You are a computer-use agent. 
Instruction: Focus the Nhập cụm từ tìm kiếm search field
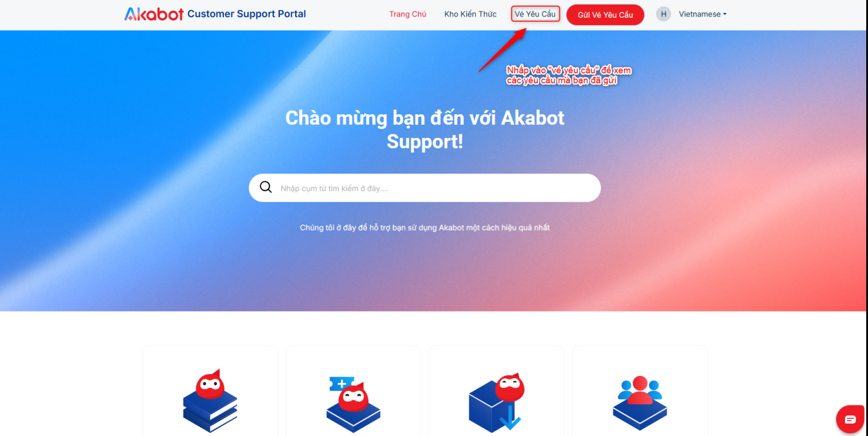[x=424, y=188]
